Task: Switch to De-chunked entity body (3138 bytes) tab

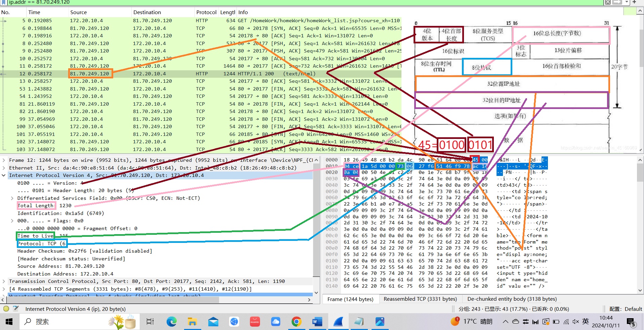Action: point(512,299)
